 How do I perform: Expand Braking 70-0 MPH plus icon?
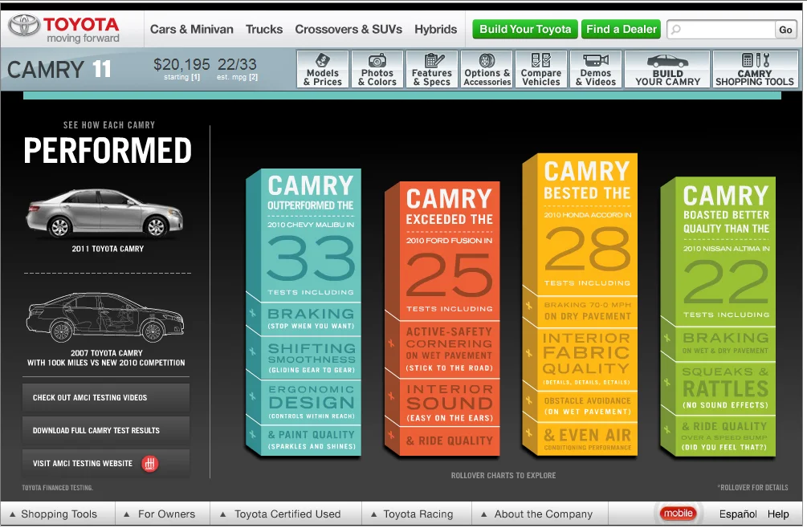[528, 305]
